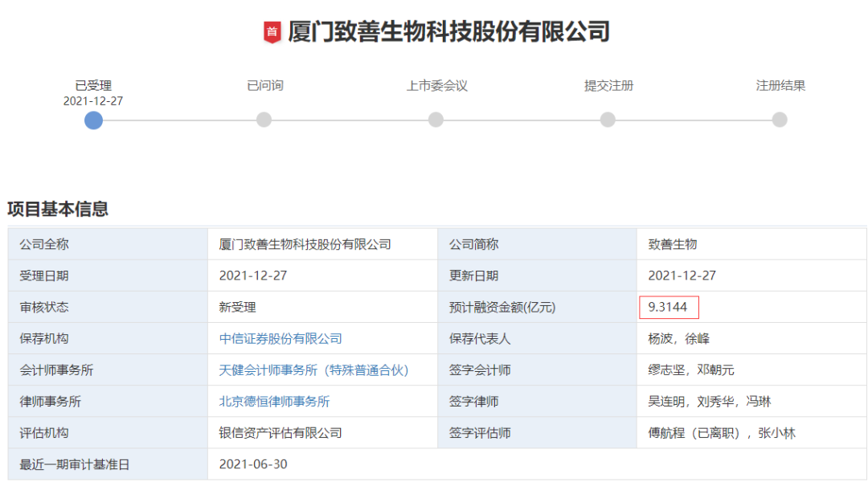This screenshot has width=868, height=490.
Task: Click the signing accountants 缪志坚，邓朝元
Action: pos(691,370)
